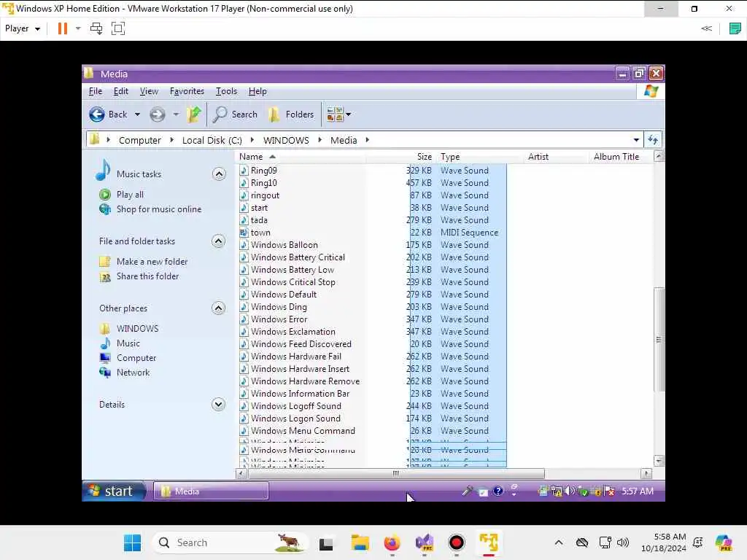Click the XP tray volume speaker icon

tap(569, 491)
